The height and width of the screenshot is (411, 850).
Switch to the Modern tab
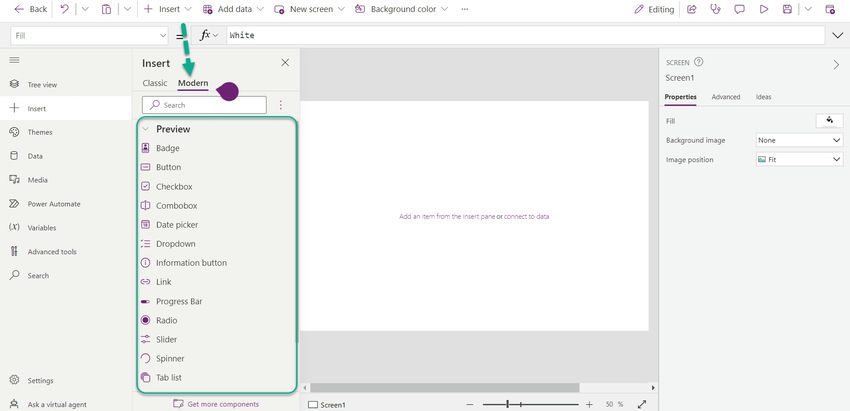pos(193,83)
